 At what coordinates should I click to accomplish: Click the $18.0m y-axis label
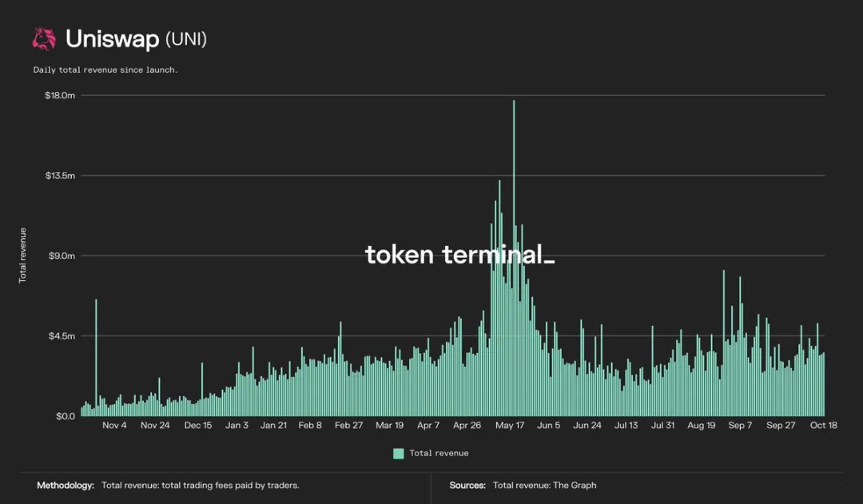[x=60, y=95]
